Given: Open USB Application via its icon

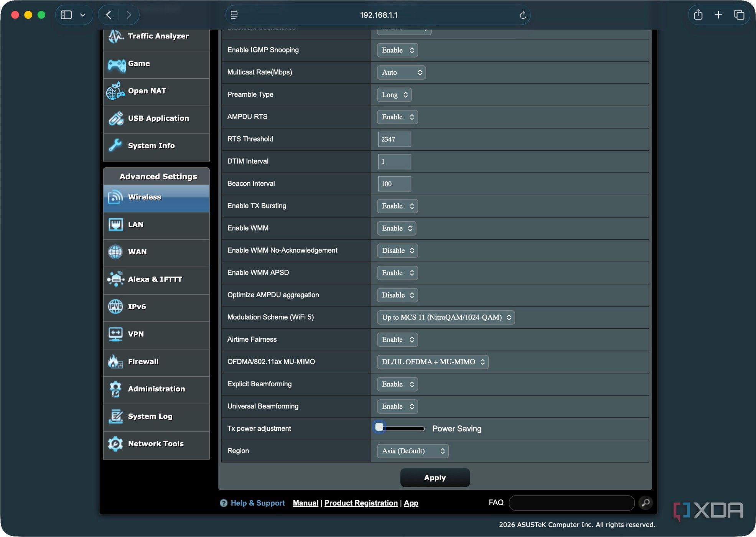Looking at the screenshot, I should [115, 119].
